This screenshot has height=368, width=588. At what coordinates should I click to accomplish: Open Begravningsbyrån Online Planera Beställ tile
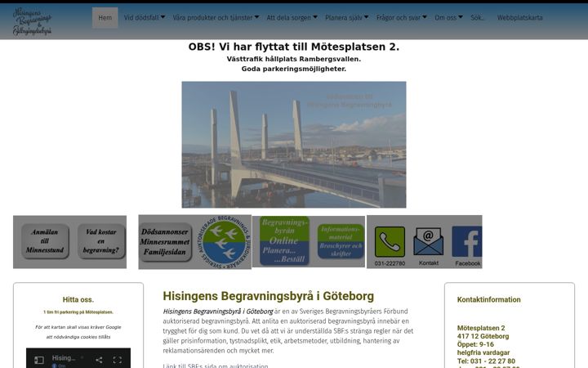coord(284,241)
